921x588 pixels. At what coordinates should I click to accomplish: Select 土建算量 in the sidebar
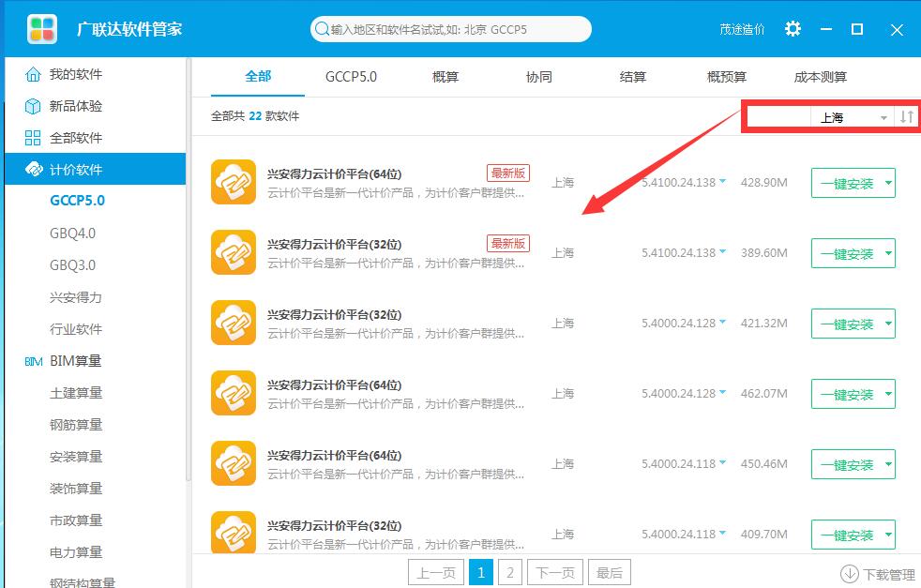tap(76, 392)
